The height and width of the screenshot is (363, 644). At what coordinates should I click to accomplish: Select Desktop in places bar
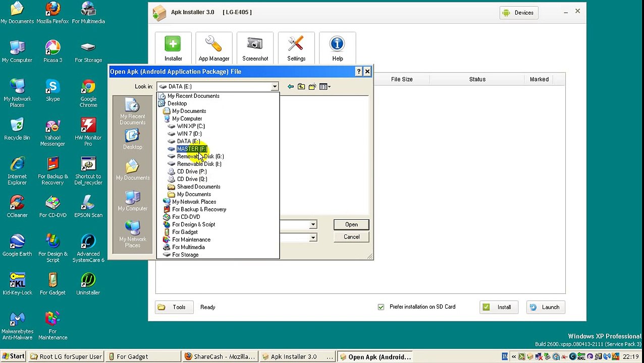(x=132, y=140)
